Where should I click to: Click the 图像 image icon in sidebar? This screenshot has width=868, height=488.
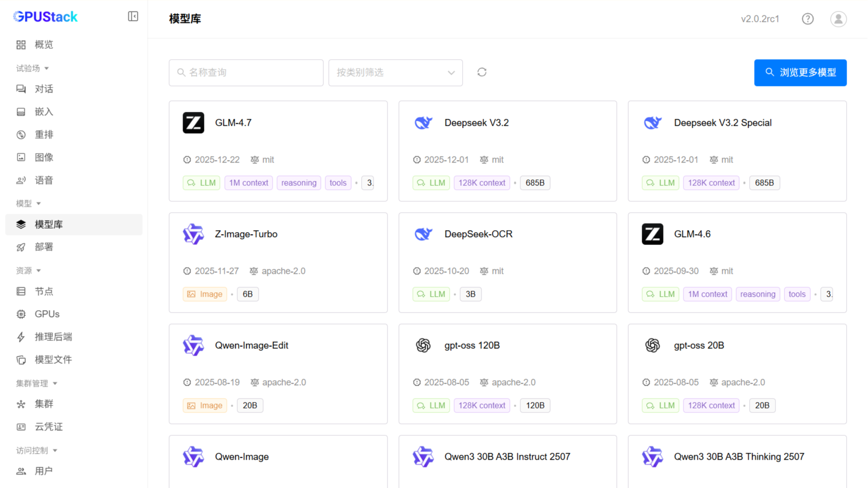point(21,158)
